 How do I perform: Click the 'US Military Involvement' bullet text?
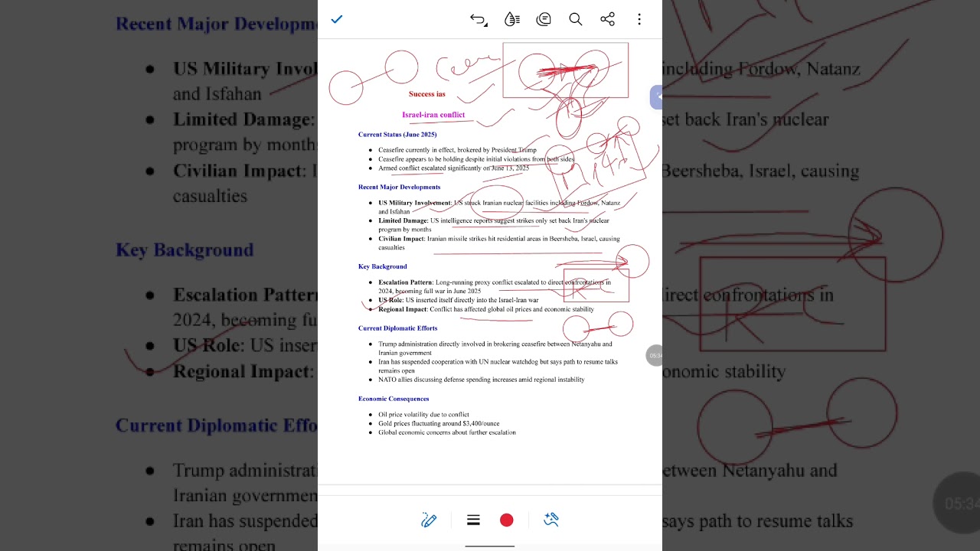click(x=499, y=207)
